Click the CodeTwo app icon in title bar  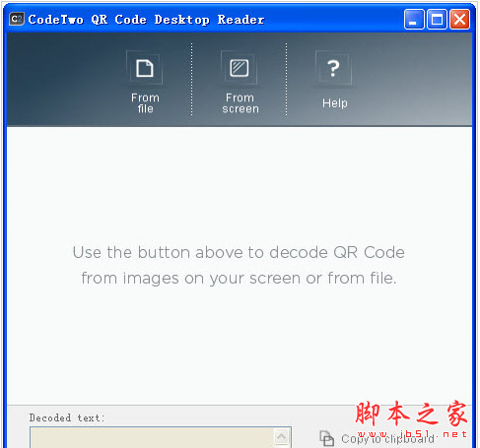click(17, 19)
